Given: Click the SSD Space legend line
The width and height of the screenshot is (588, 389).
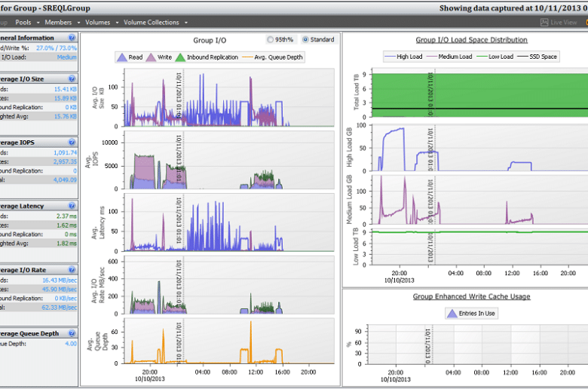Looking at the screenshot, I should (x=522, y=57).
